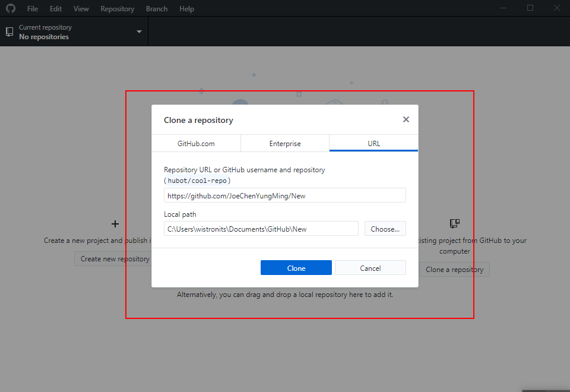Click the Clone button
This screenshot has height=392, width=570.
pyautogui.click(x=296, y=268)
